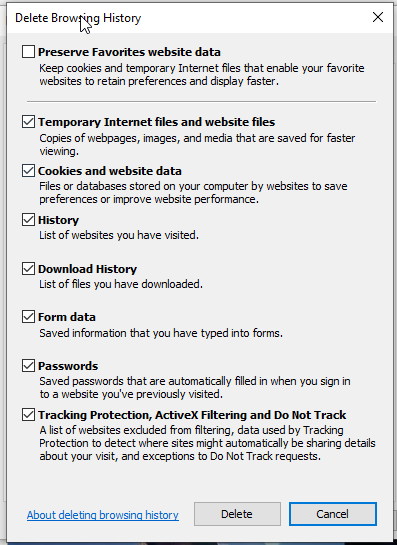The height and width of the screenshot is (545, 397).
Task: Enable the Preserve Favorites website data checkbox
Action: point(28,52)
